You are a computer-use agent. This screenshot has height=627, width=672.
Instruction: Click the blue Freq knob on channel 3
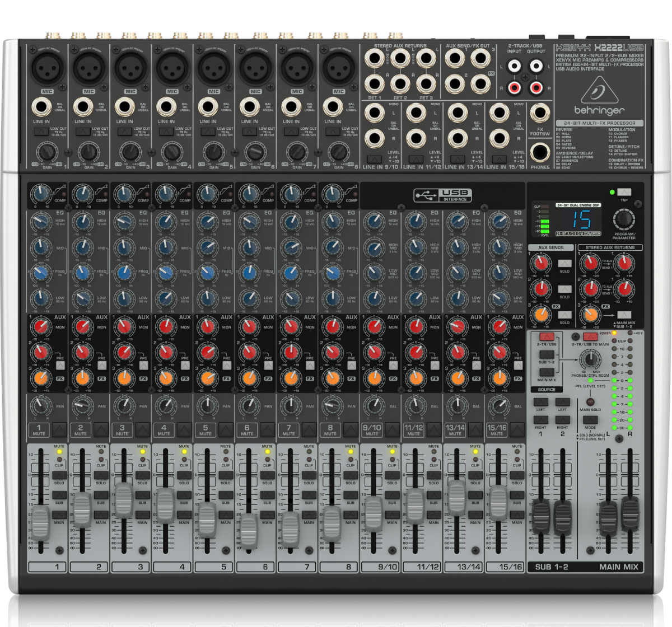click(x=124, y=273)
